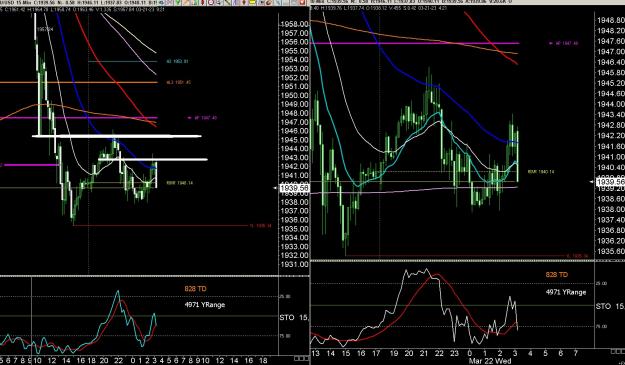Click the STO label in left indicator pane
The image size is (625, 365).
pos(287,318)
